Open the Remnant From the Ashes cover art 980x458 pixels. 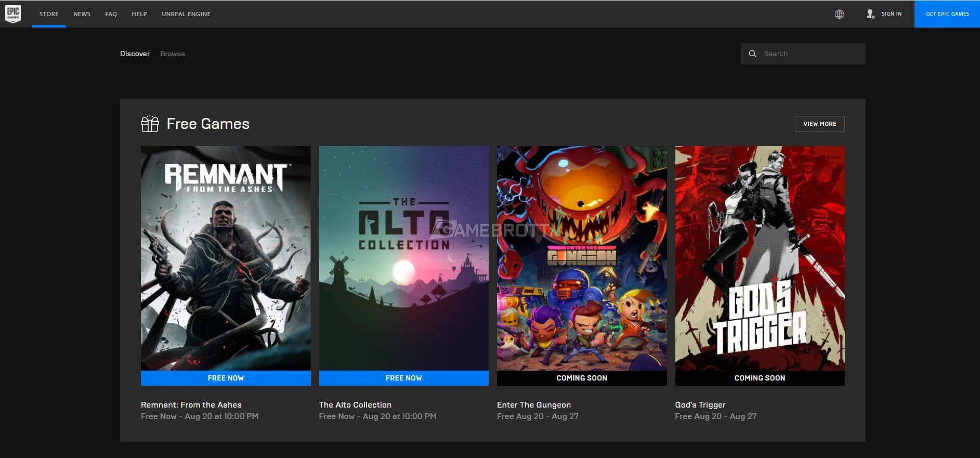coord(226,258)
